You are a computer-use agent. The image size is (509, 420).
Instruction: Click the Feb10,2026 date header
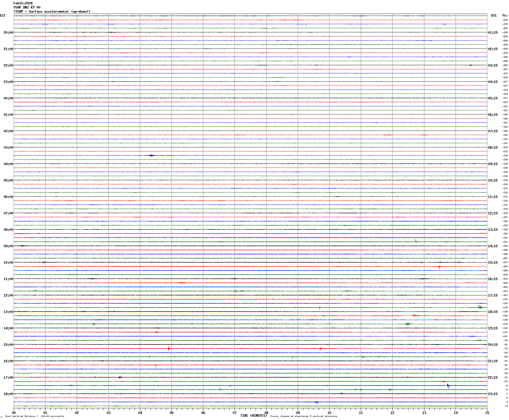click(x=23, y=3)
